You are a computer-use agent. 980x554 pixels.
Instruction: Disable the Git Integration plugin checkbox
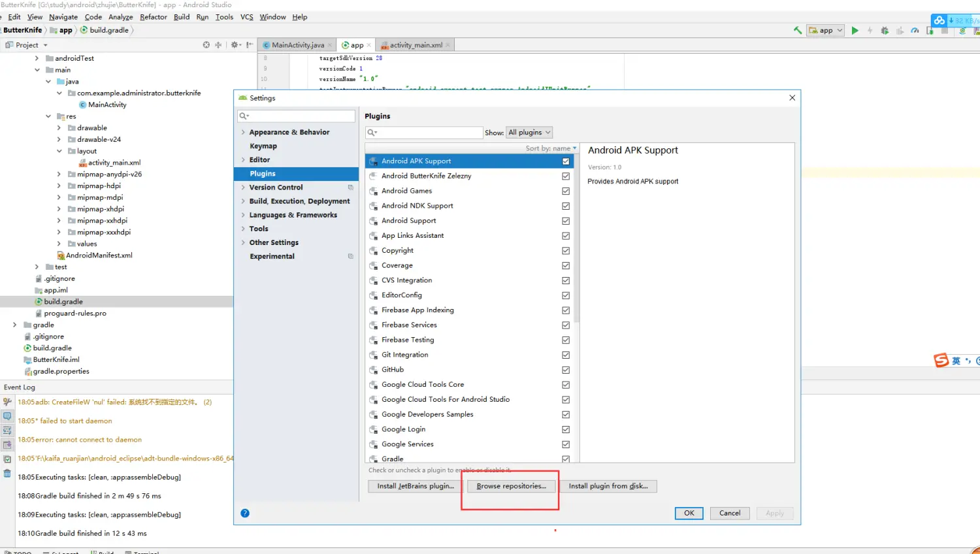coord(566,355)
